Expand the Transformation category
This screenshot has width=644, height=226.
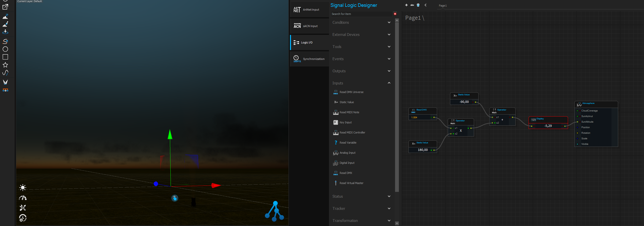click(x=361, y=221)
